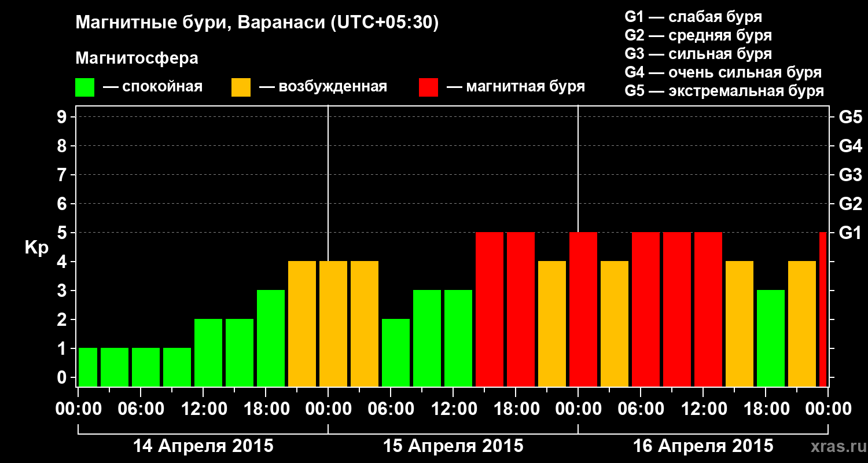Click the "G3 — сильная буря" line
868x463 pixels.
698,54
